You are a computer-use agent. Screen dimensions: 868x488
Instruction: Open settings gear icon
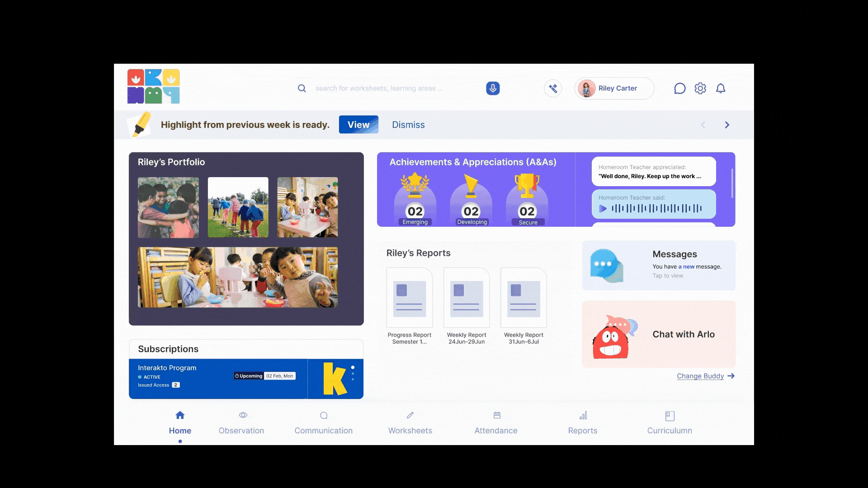coord(700,88)
